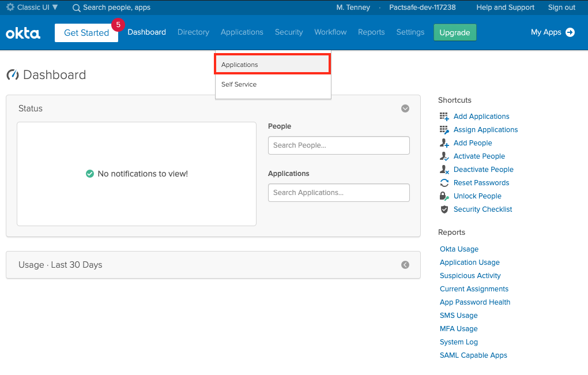The height and width of the screenshot is (375, 588).
Task: Expand the Usage Last 30 Days panel
Action: [x=405, y=265]
